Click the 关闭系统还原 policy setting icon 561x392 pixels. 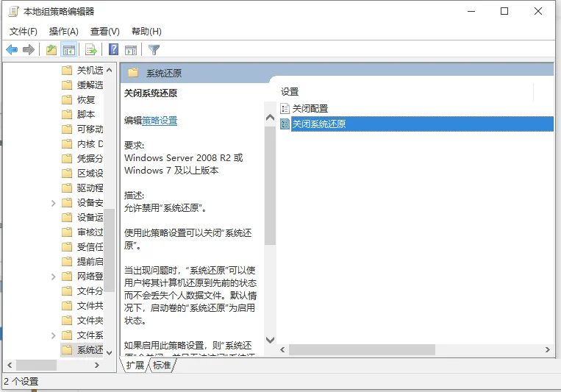coord(285,124)
